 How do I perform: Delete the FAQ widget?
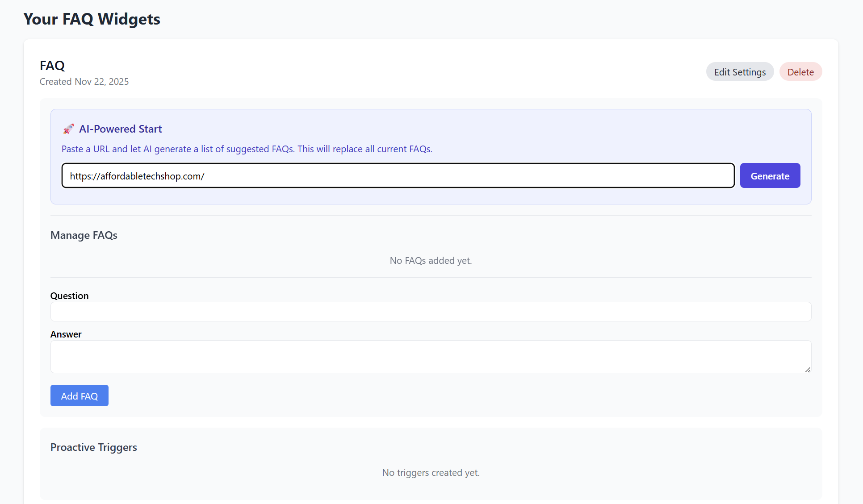point(800,71)
